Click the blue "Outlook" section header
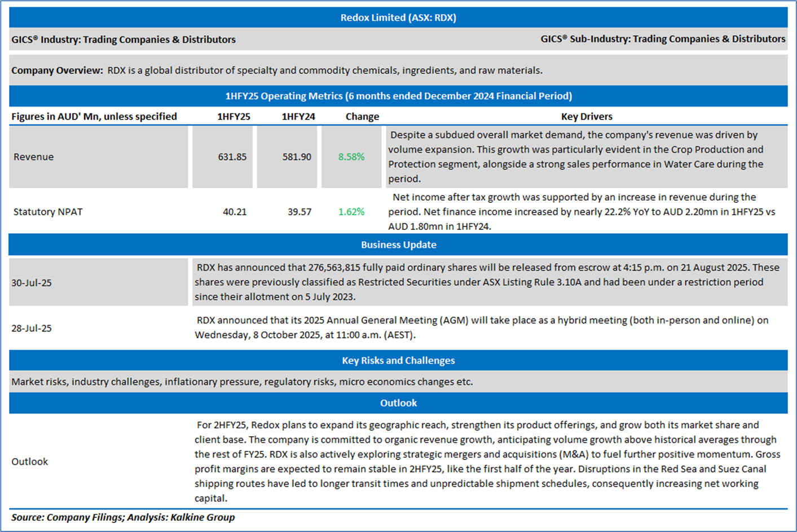797x532 pixels. pyautogui.click(x=398, y=403)
